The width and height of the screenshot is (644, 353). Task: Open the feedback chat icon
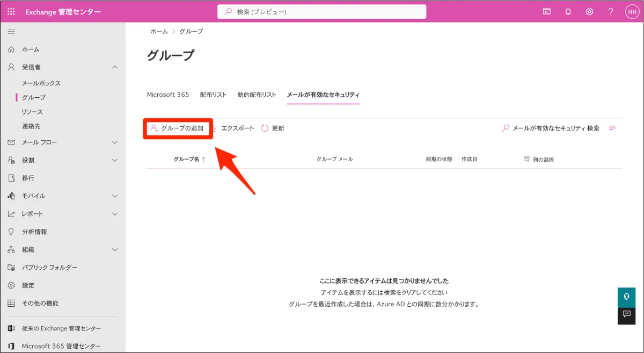[x=626, y=314]
